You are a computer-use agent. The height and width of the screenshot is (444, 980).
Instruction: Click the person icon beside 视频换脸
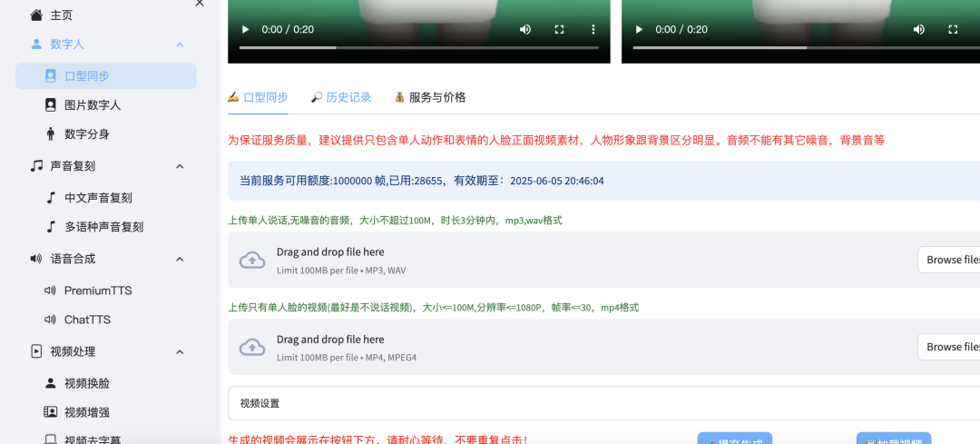(x=51, y=383)
